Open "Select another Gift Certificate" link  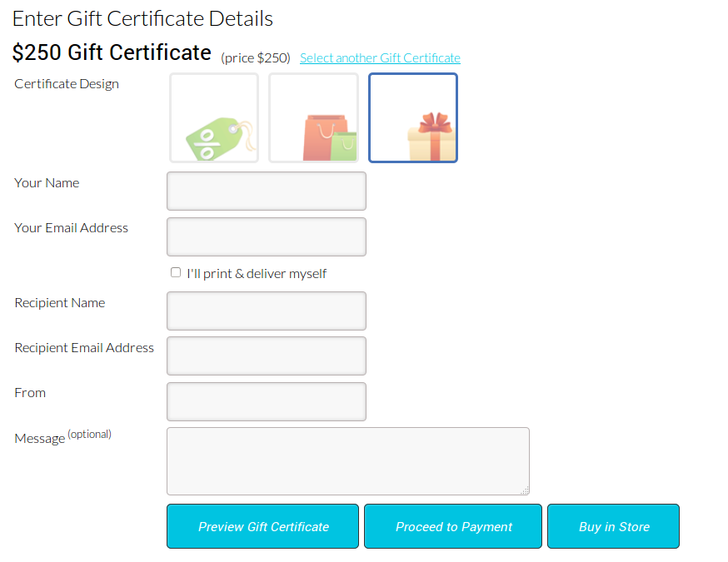click(380, 58)
